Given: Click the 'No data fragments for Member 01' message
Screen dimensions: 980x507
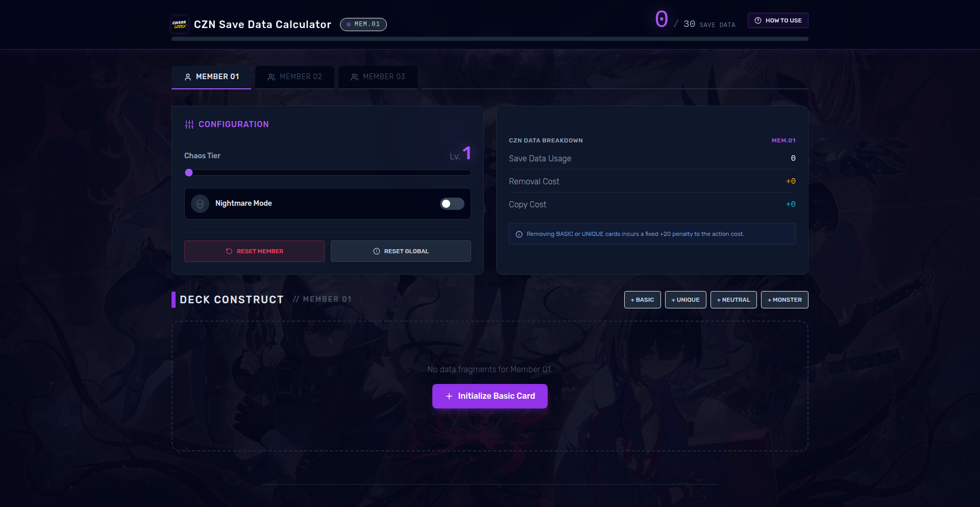Looking at the screenshot, I should click(x=490, y=370).
